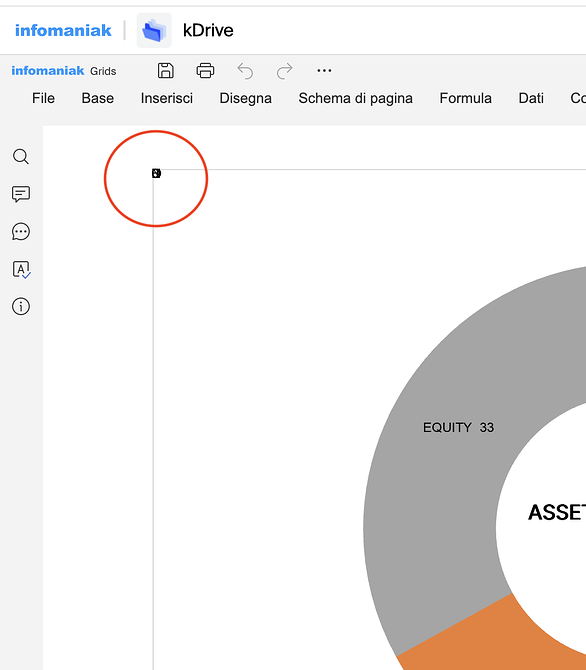Click the EQUITY 33 data label
586x670 pixels.
458,427
